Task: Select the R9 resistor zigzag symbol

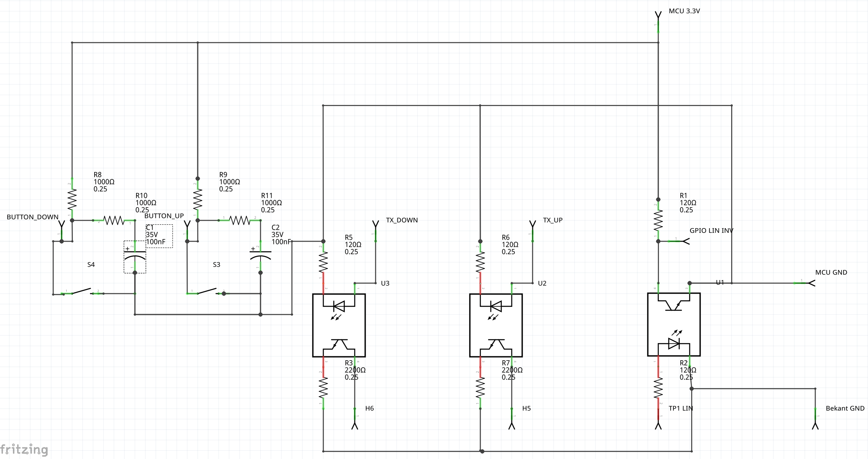Action: 198,199
